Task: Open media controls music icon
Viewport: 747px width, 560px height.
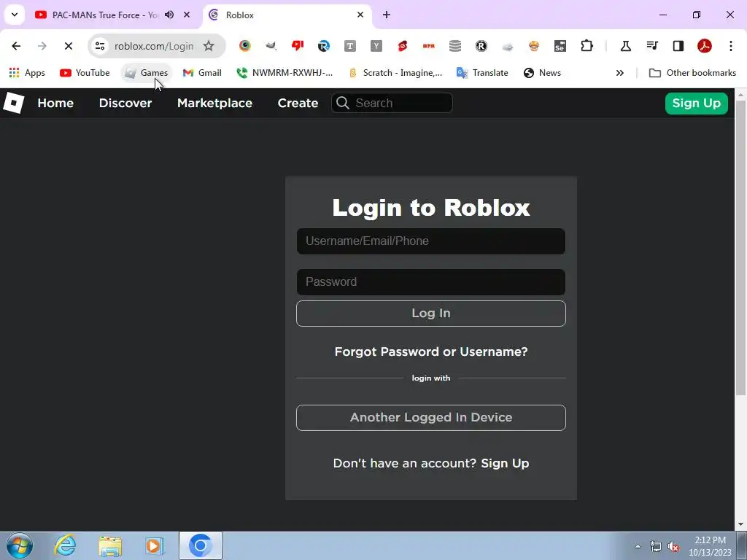Action: [652, 46]
